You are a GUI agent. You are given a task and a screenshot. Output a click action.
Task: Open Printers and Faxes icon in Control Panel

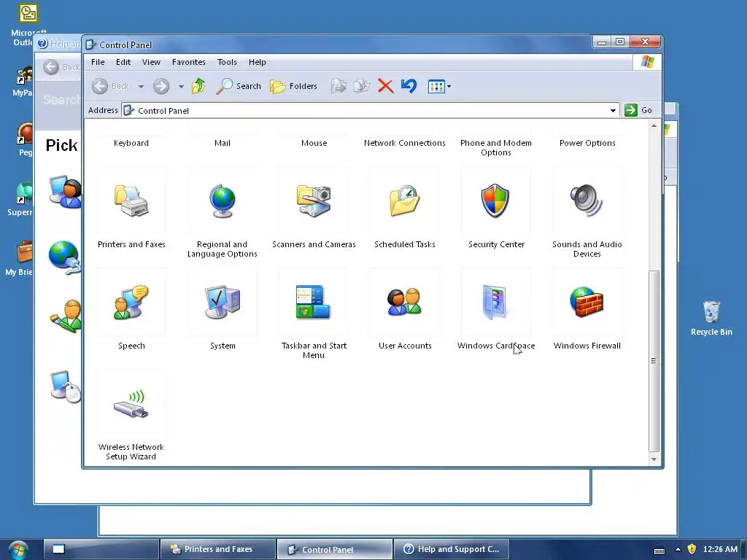131,201
